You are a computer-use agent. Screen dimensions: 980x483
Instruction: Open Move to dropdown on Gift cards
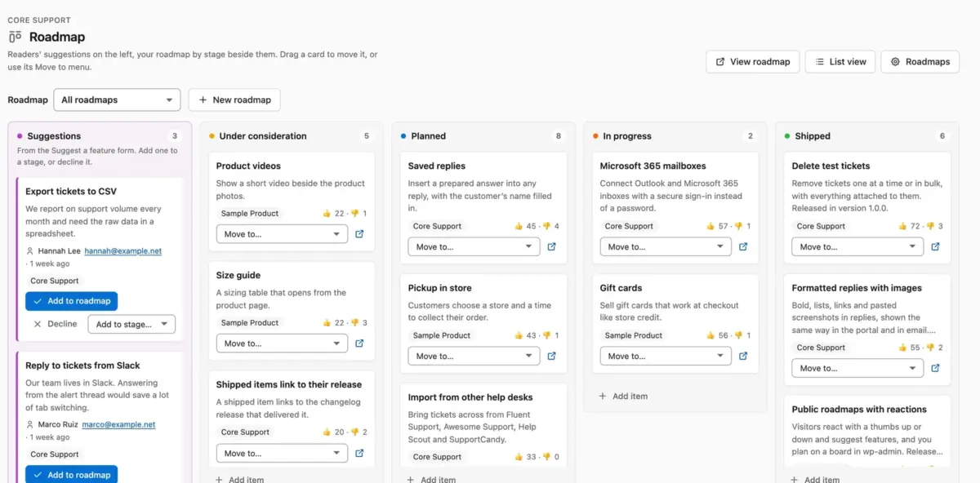coord(666,356)
